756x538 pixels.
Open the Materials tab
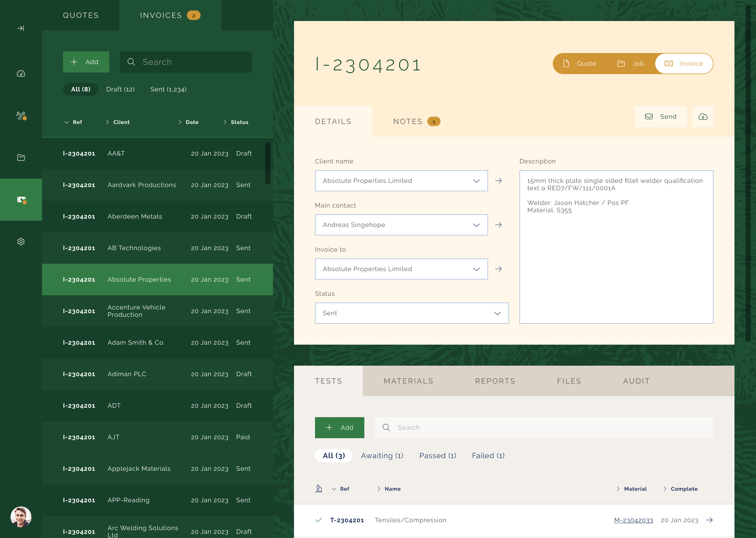pos(408,381)
